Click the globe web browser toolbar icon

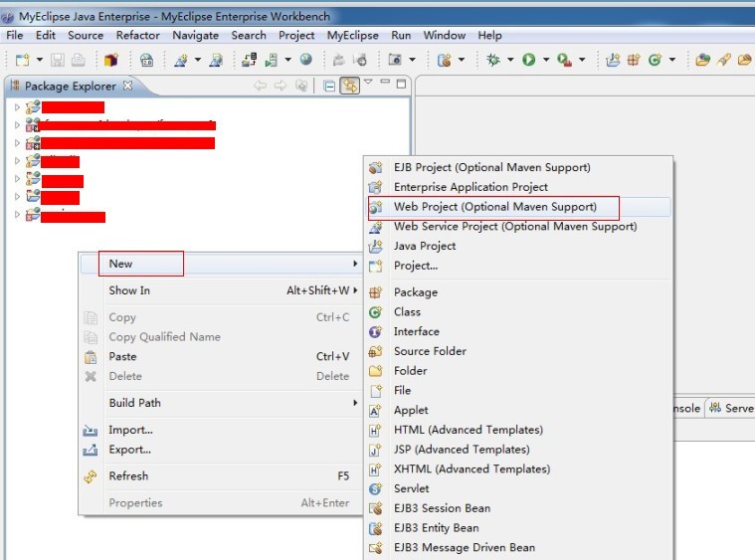(x=305, y=60)
